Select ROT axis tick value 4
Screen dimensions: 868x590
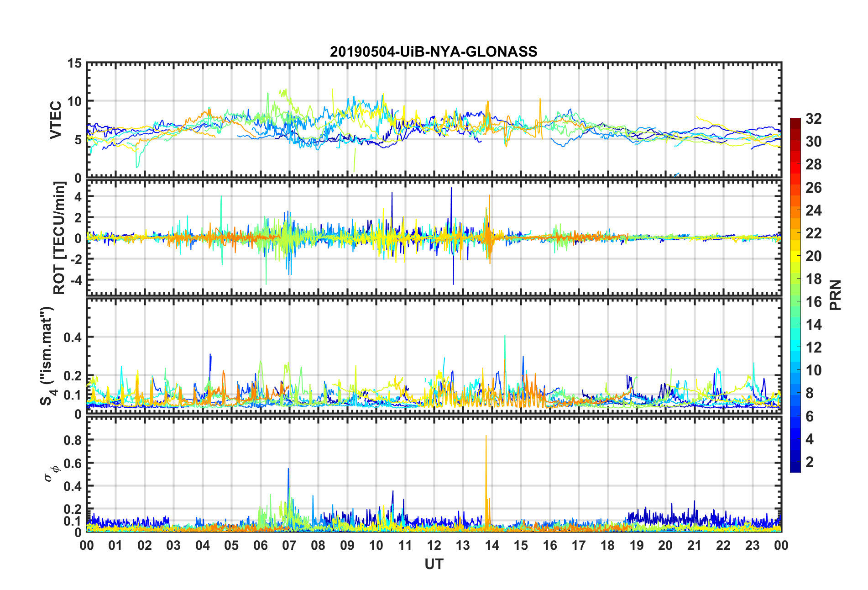tap(78, 196)
